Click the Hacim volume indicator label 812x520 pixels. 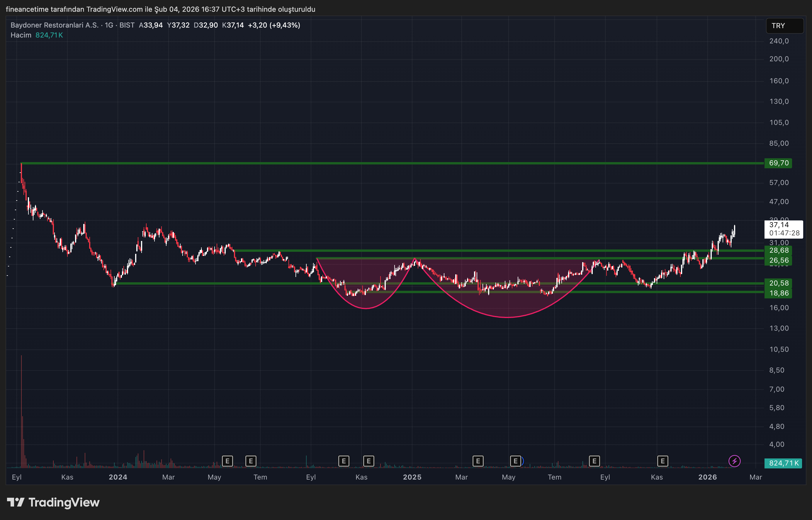21,35
